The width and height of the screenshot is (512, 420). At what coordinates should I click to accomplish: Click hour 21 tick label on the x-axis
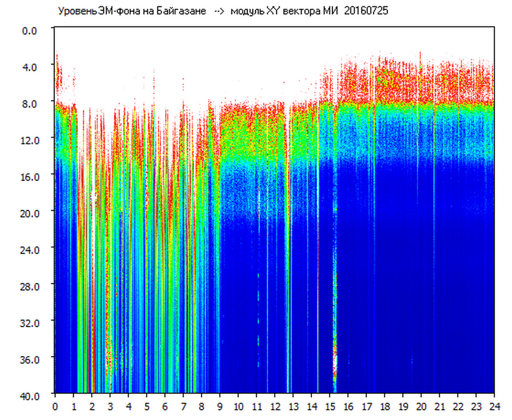pos(439,406)
